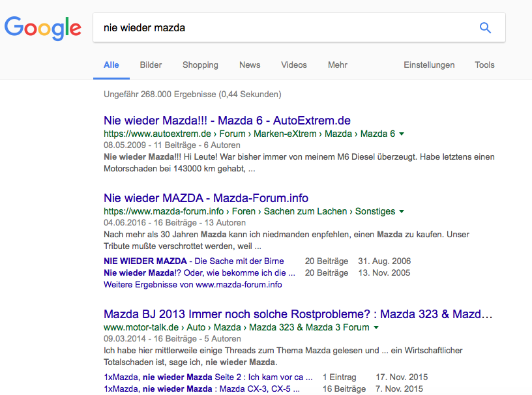Open '1xMazda, nie wieder Mazda Seite 2' link
This screenshot has width=532, height=395.
[208, 377]
